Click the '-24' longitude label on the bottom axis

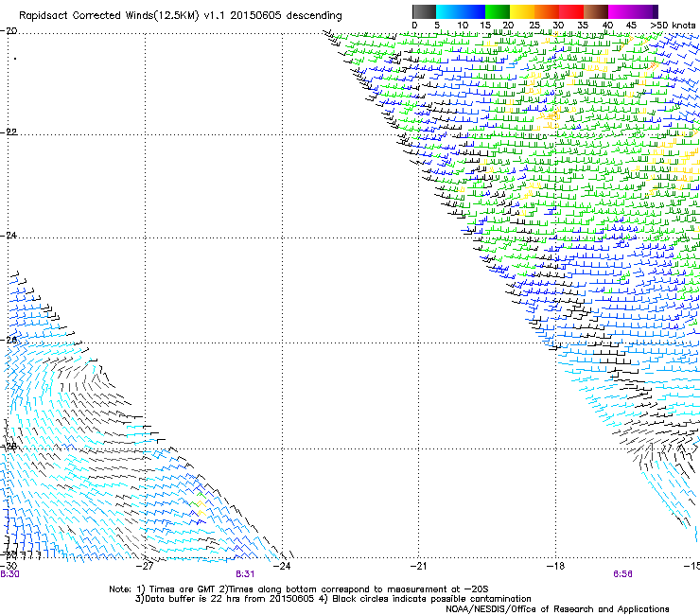click(x=281, y=566)
